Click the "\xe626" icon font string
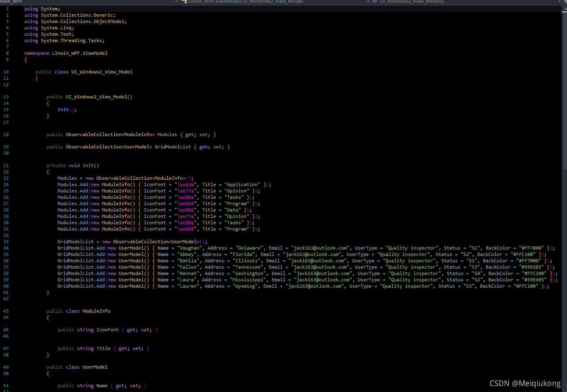 185,184
